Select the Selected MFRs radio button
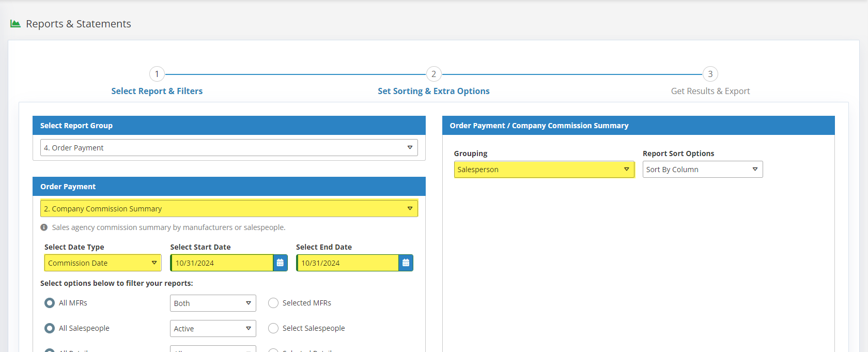The width and height of the screenshot is (868, 352). click(273, 303)
